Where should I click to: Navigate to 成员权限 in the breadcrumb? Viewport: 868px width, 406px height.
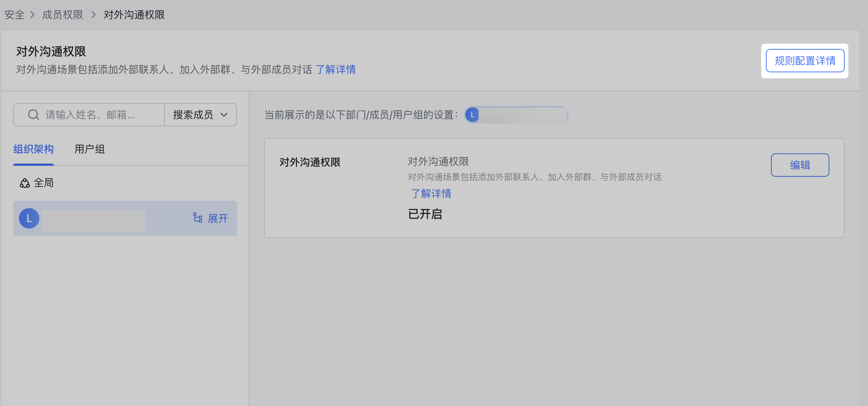click(63, 15)
